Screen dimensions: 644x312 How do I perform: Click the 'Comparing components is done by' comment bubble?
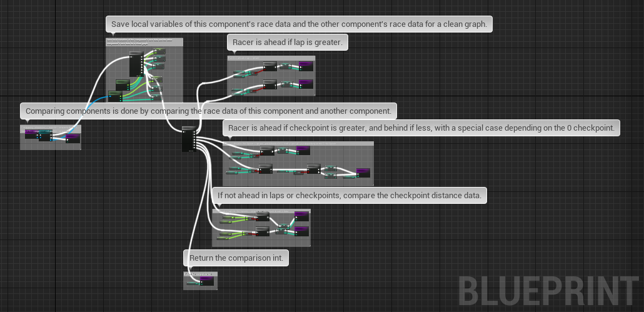click(x=209, y=111)
